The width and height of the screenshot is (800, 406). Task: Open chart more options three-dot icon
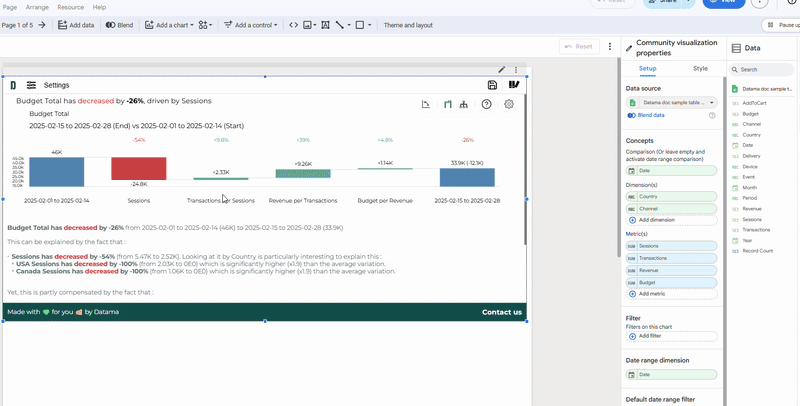click(516, 69)
